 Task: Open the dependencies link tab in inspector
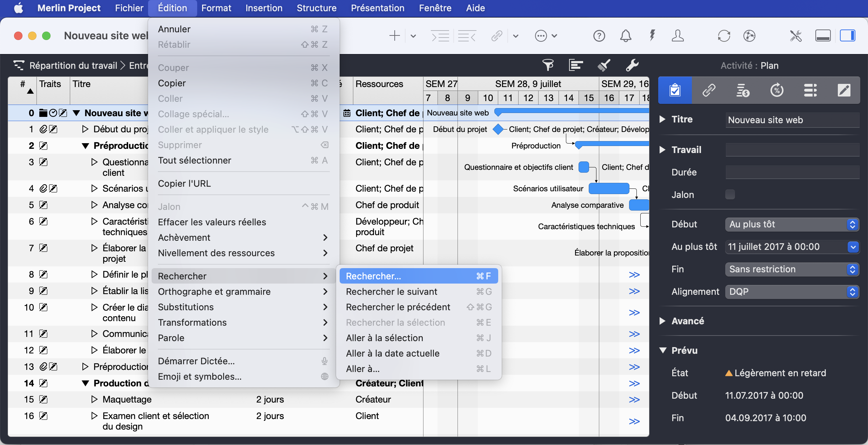pyautogui.click(x=709, y=90)
